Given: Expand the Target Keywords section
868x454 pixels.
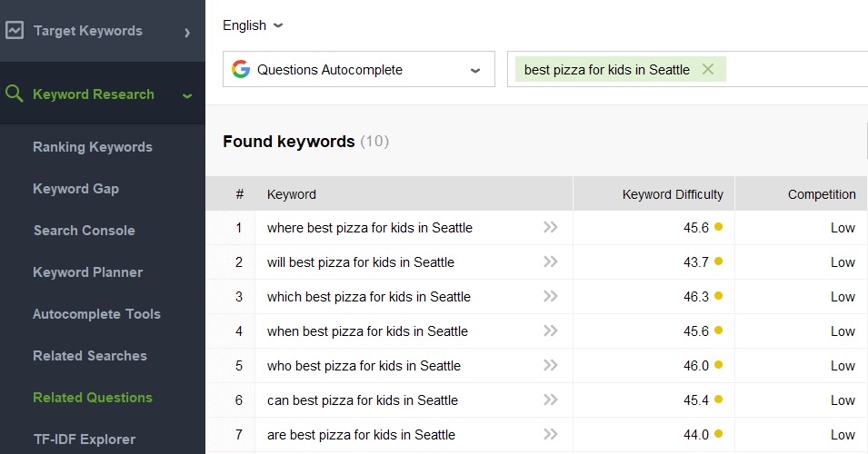Looking at the screenshot, I should [x=187, y=32].
